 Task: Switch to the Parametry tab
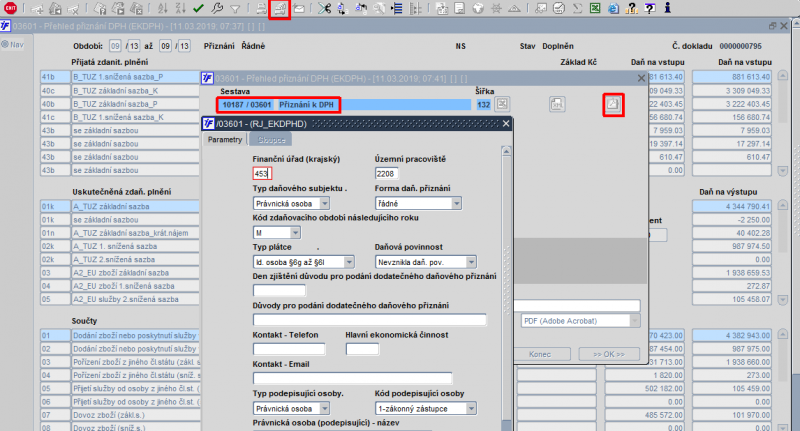pos(225,139)
